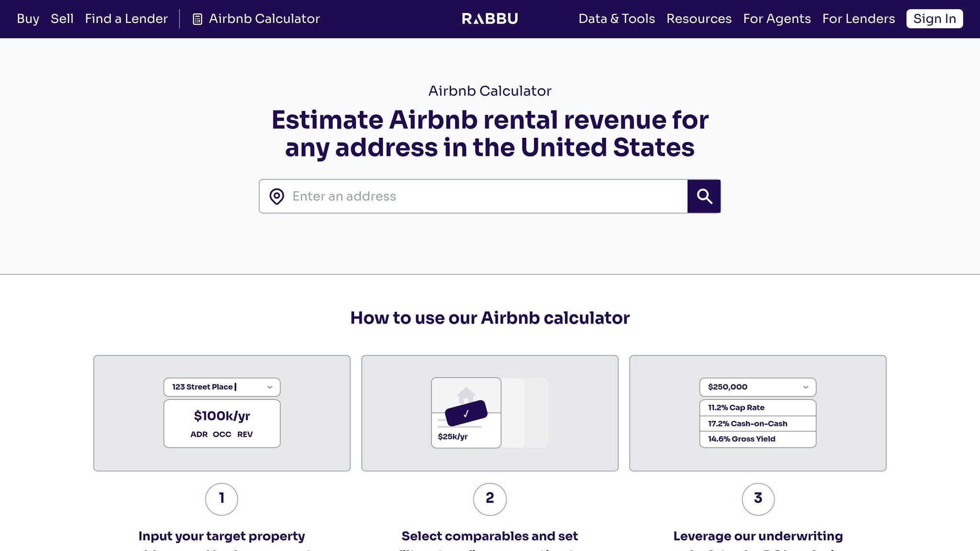Click the house icon in comparables card
This screenshot has width=980, height=551.
tap(466, 396)
